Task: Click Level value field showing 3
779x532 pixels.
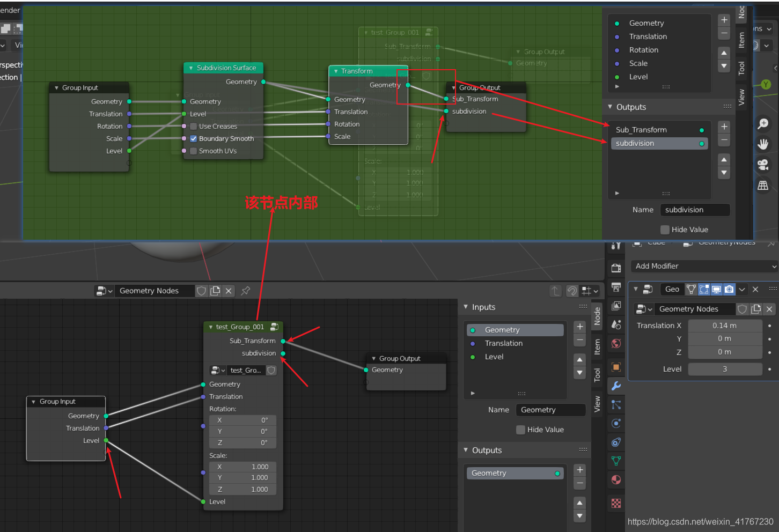Action: 725,369
